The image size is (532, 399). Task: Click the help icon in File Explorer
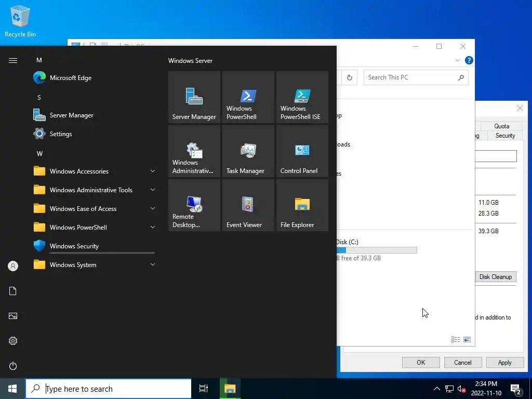coord(469,60)
